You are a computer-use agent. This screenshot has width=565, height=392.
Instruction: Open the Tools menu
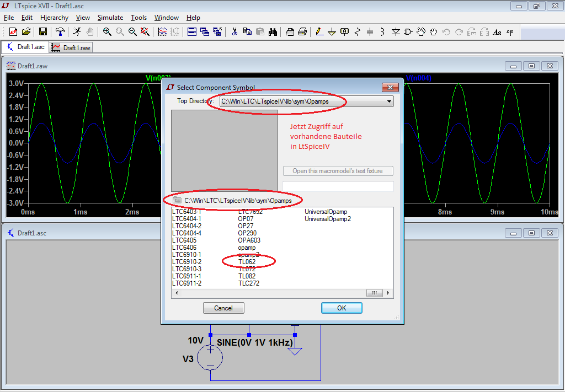click(138, 18)
